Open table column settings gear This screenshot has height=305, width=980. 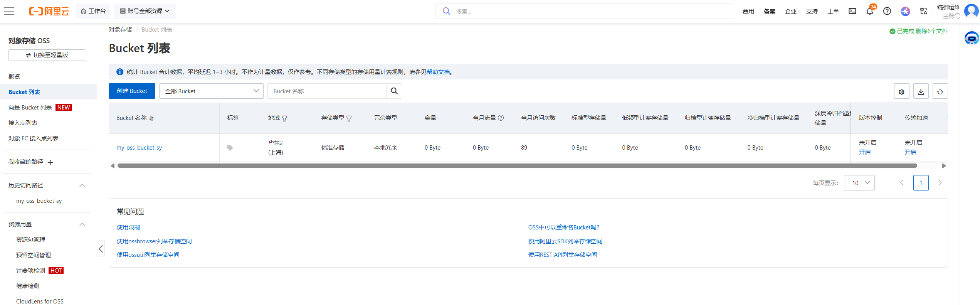tap(902, 91)
